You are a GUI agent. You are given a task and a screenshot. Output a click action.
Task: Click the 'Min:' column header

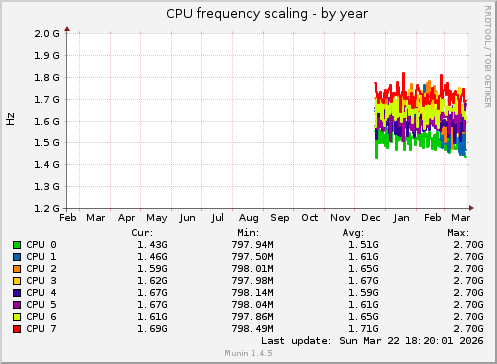248,233
